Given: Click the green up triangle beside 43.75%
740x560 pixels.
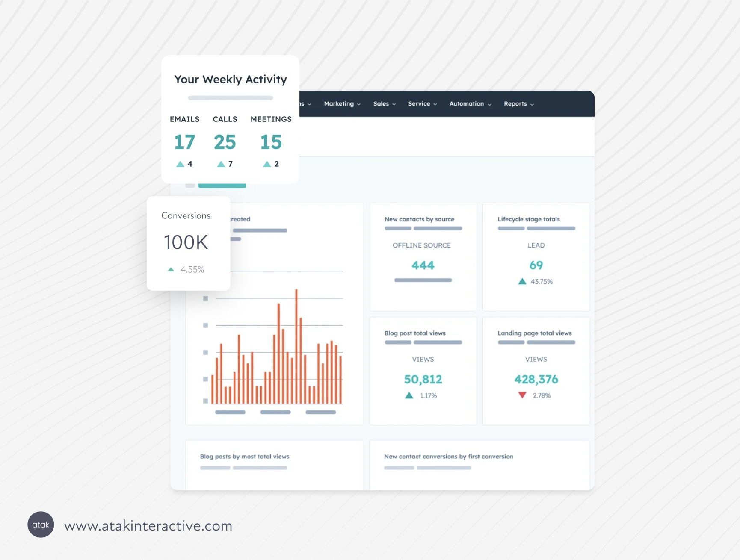Looking at the screenshot, I should [522, 281].
